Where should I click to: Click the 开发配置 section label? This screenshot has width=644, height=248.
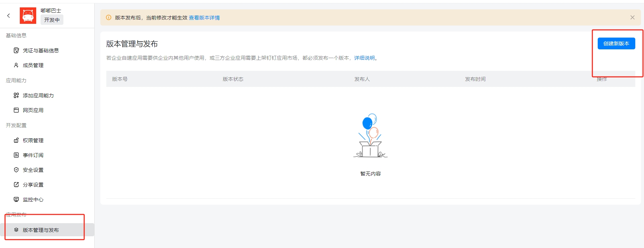point(16,126)
